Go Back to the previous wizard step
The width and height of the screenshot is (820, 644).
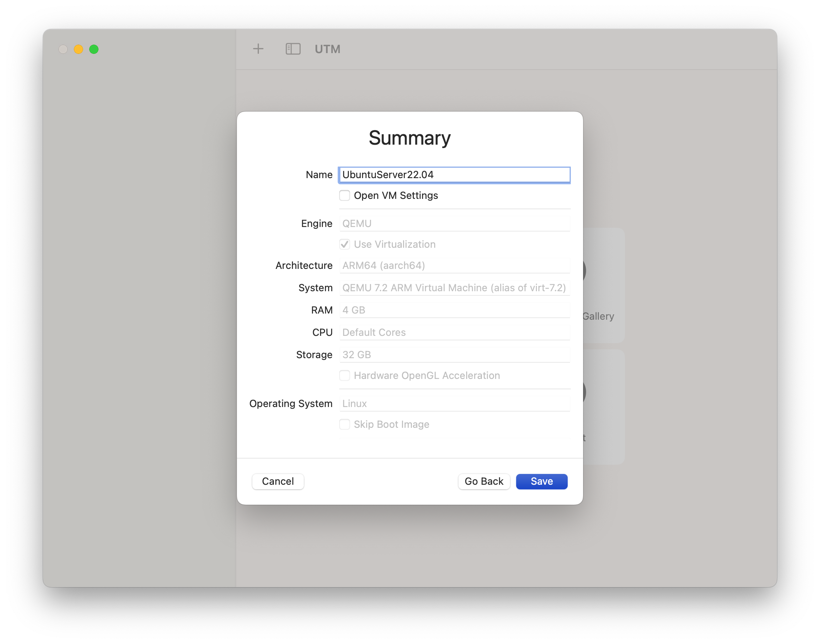(484, 481)
